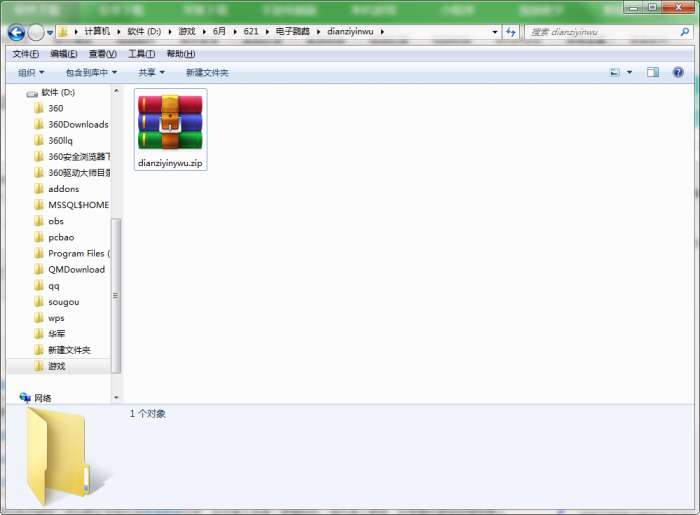Open the 文件(F) menu
This screenshot has width=700, height=515.
pyautogui.click(x=25, y=54)
